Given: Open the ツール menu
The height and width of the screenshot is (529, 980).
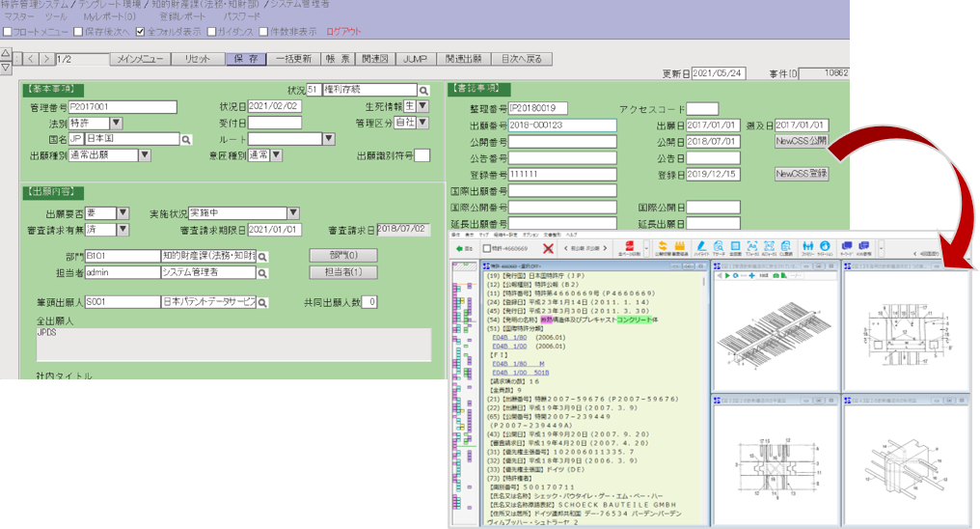Looking at the screenshot, I should (56, 16).
